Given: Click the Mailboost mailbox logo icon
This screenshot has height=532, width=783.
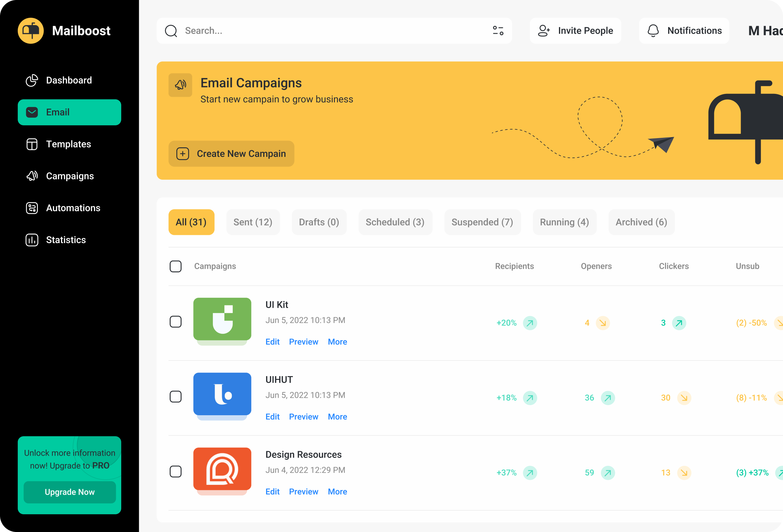Looking at the screenshot, I should [x=31, y=31].
